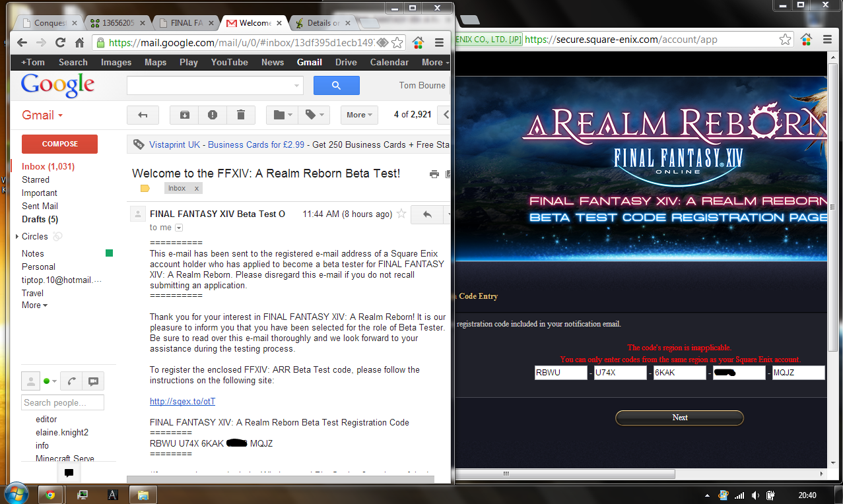Switch to the FINAL FA browser tab
843x504 pixels.
pyautogui.click(x=187, y=23)
